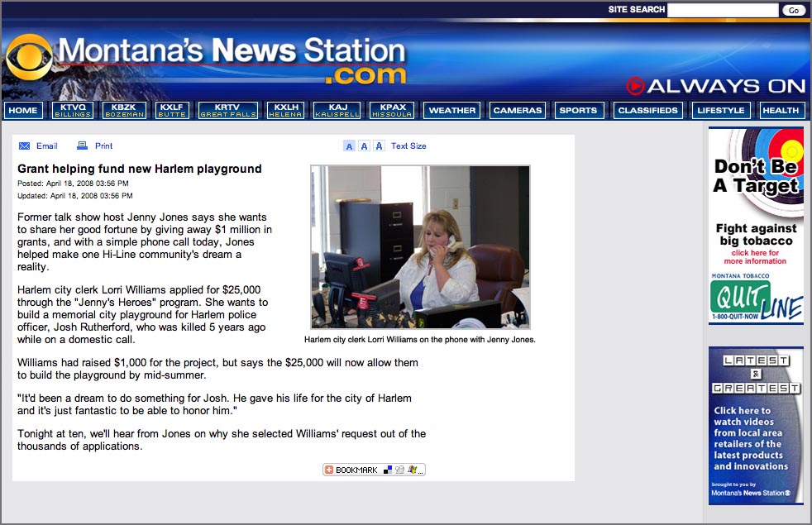
Task: Click the photo caption about Lorri Williams
Action: [420, 340]
